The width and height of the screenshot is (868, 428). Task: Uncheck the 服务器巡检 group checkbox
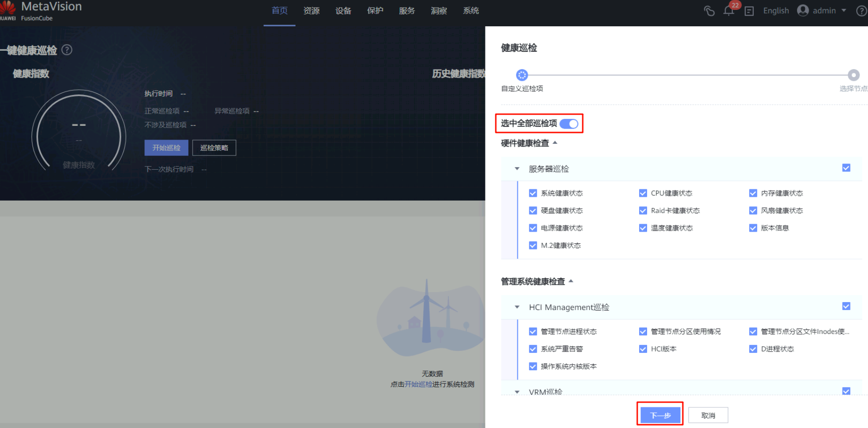[x=846, y=168]
